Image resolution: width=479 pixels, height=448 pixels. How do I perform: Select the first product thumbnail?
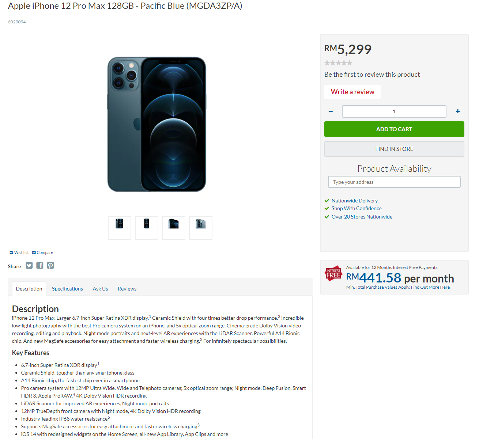[x=120, y=228]
